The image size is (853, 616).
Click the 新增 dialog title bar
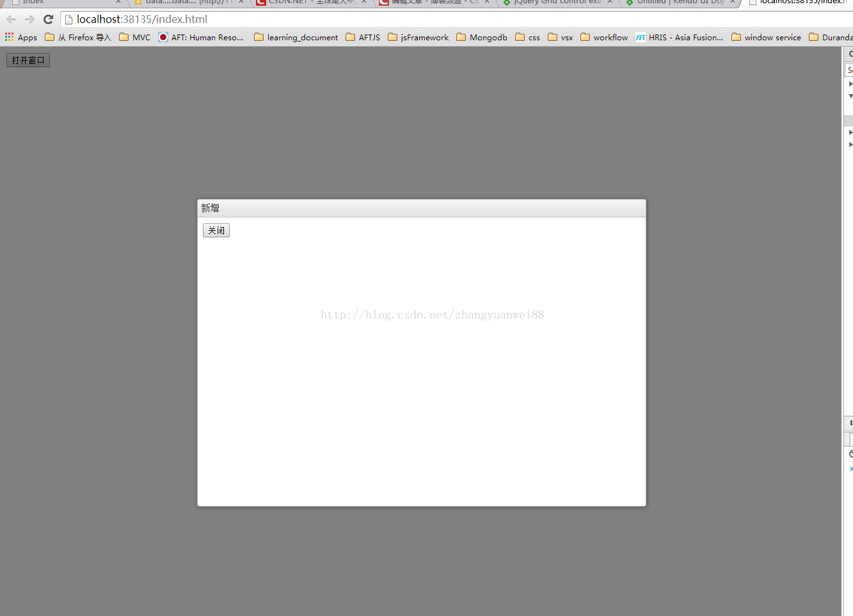[422, 209]
